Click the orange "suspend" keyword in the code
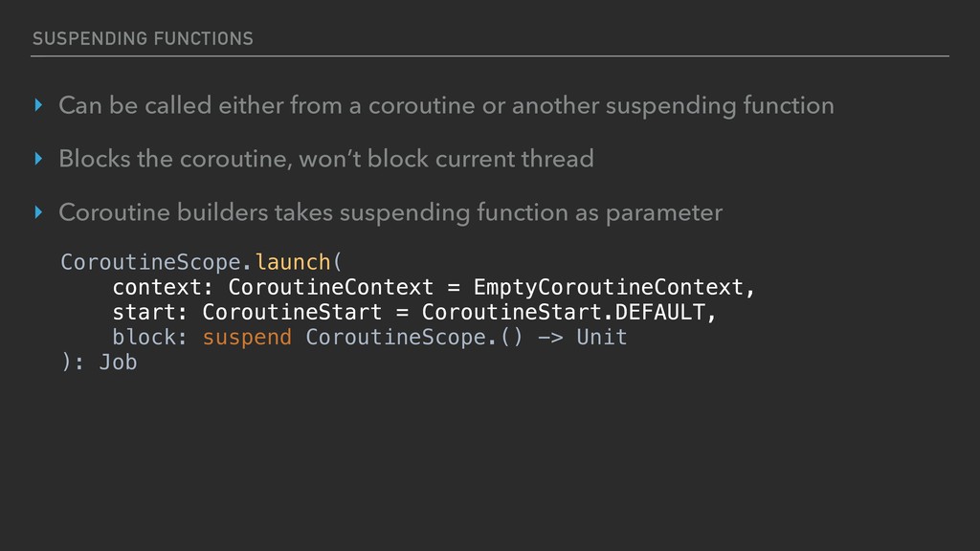 247,337
